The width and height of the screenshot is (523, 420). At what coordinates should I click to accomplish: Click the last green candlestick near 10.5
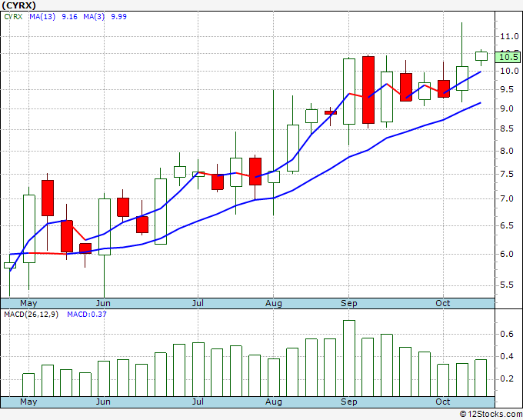coord(481,56)
